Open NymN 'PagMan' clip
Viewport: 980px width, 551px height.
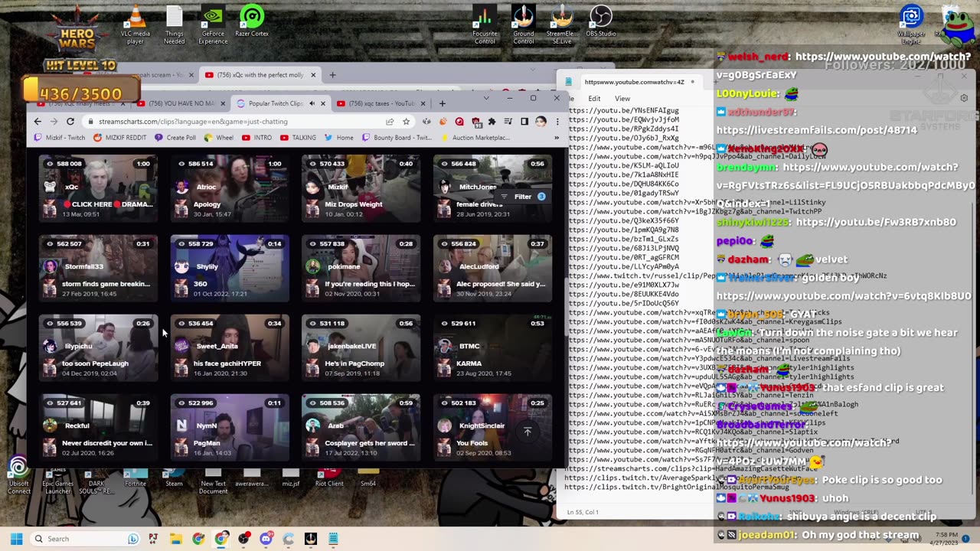230,427
